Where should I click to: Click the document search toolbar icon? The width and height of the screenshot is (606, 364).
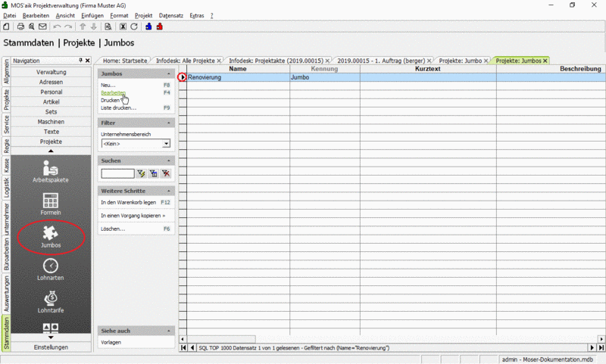tap(108, 26)
